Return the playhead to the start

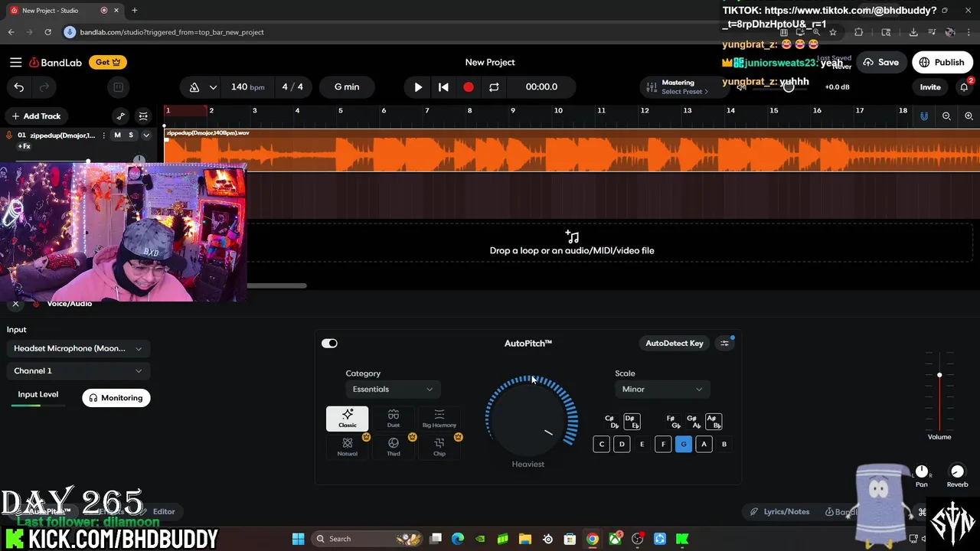[443, 87]
